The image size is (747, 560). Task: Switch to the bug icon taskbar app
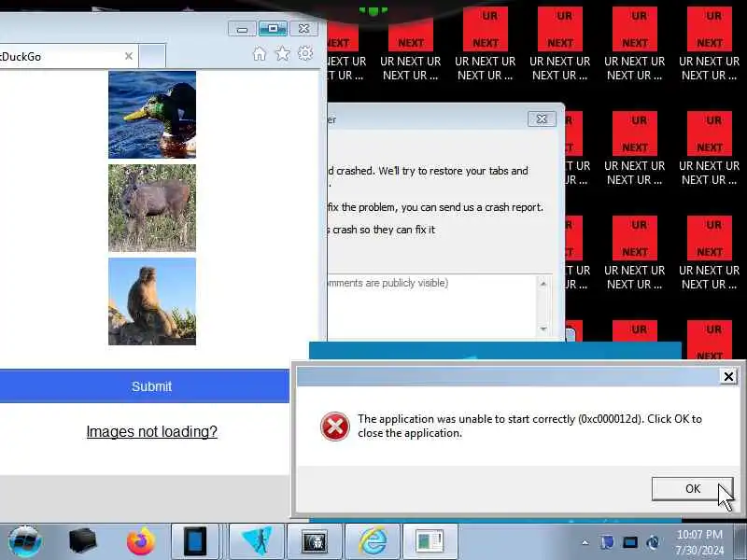(315, 541)
